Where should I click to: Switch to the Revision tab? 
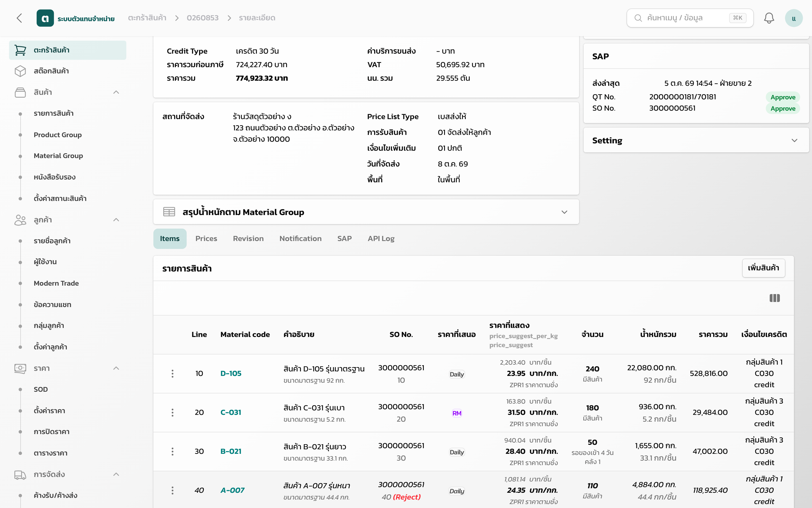248,238
